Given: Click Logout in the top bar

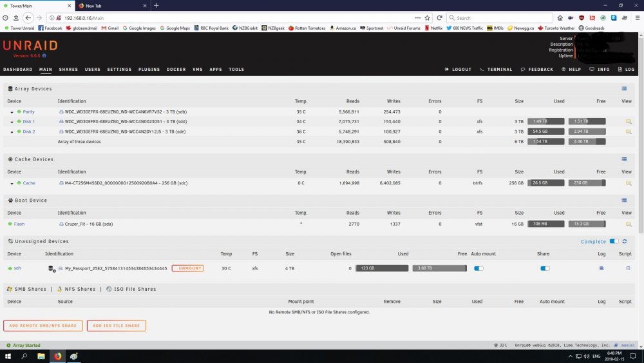Looking at the screenshot, I should point(458,70).
